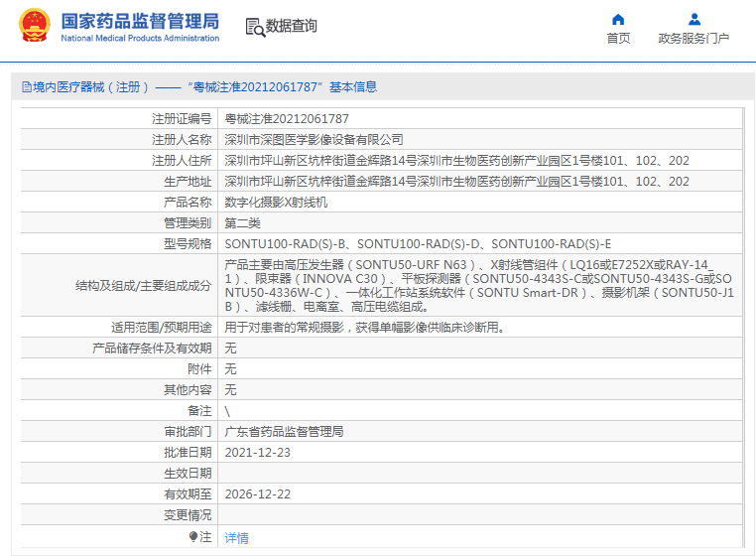Viewport: 756px width, 560px height.
Task: Click the 生产地址 address value
Action: point(456,181)
